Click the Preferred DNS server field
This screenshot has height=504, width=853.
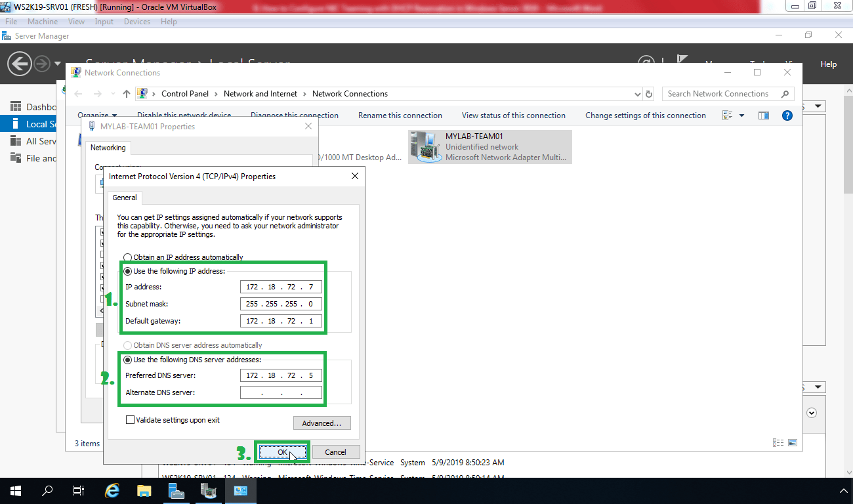coord(281,376)
